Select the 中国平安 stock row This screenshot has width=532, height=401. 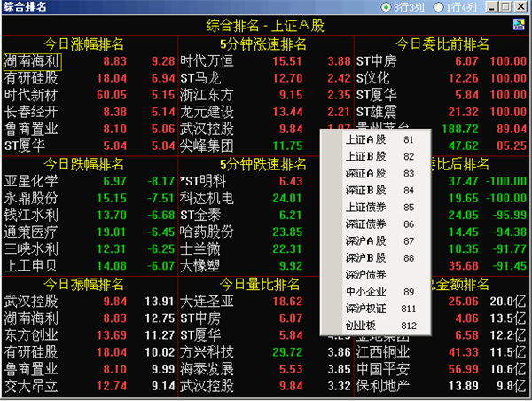pos(442,369)
